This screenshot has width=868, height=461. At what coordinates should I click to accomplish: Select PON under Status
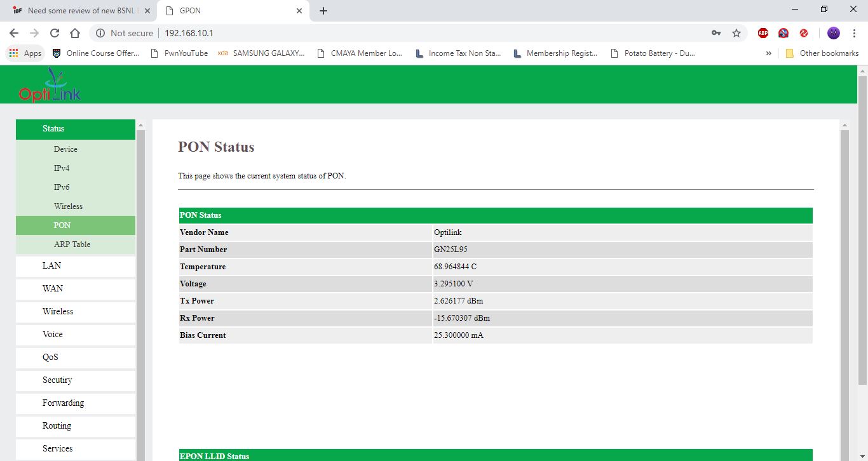[x=76, y=225]
